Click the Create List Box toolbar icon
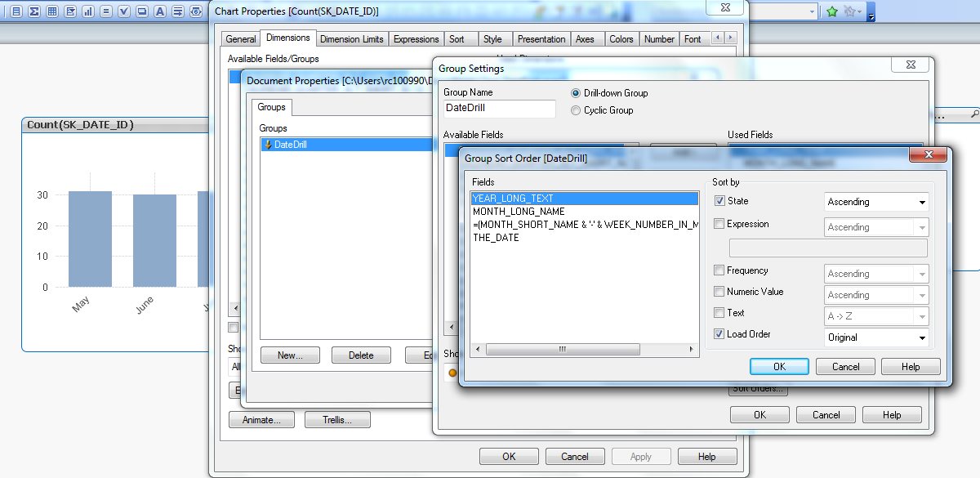Image resolution: width=980 pixels, height=478 pixels. click(16, 11)
